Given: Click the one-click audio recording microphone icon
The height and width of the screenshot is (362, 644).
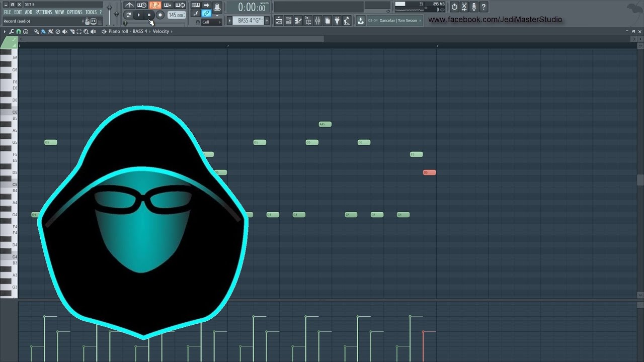Looking at the screenshot, I should (473, 7).
